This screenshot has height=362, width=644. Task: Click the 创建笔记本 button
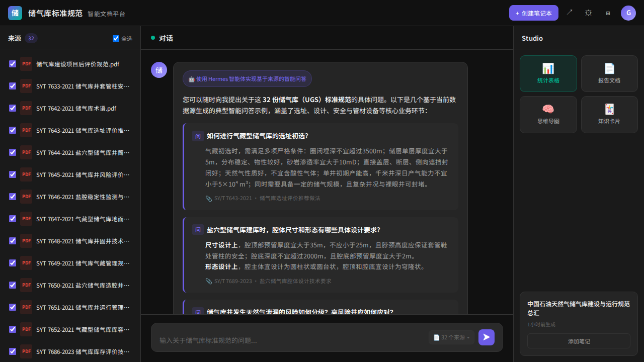[534, 13]
